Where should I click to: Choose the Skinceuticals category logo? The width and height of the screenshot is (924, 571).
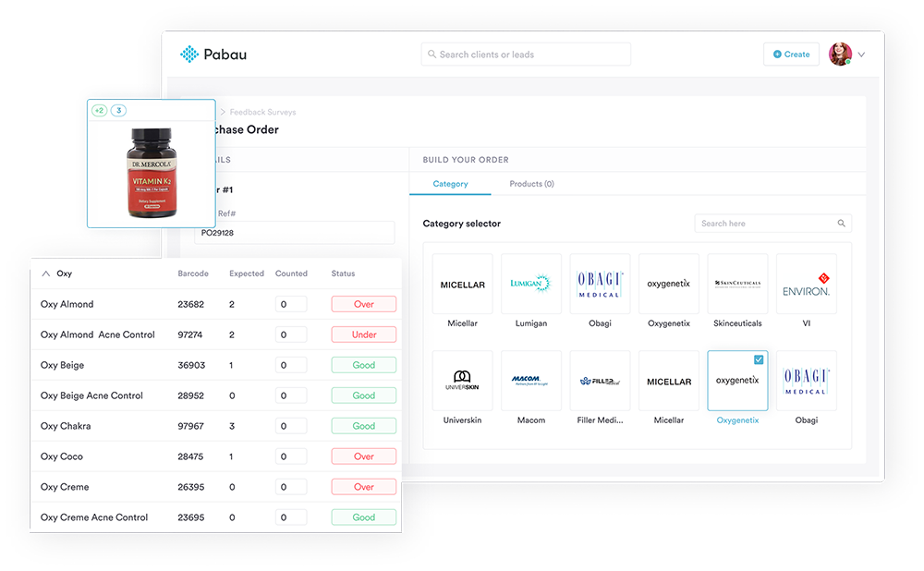click(737, 285)
